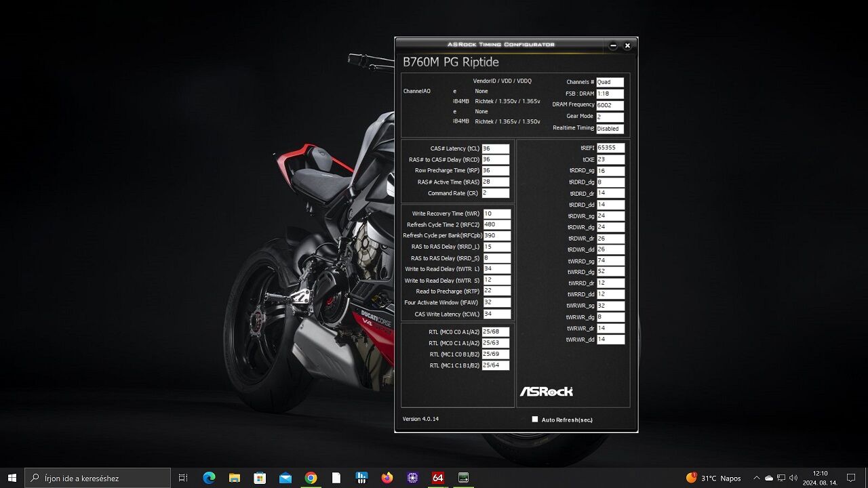
Task: Open the 31°C Napos weather widget
Action: point(713,478)
